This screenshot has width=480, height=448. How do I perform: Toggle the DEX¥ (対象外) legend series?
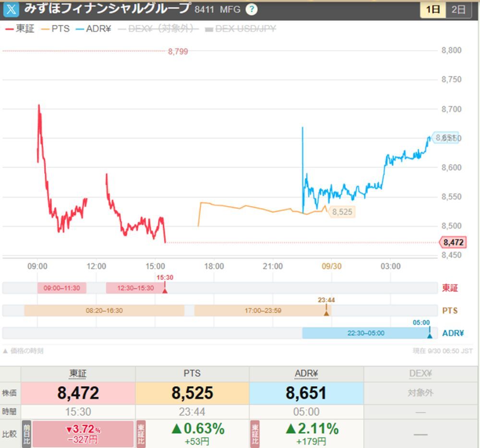(158, 29)
